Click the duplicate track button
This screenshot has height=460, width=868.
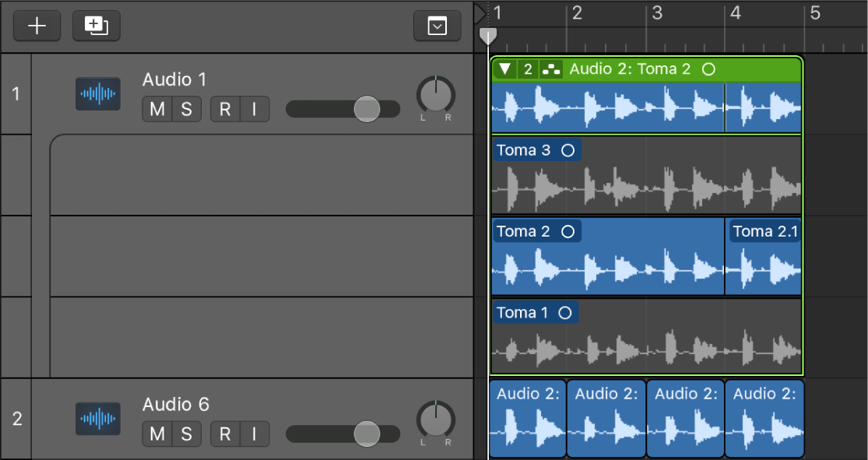tap(97, 26)
